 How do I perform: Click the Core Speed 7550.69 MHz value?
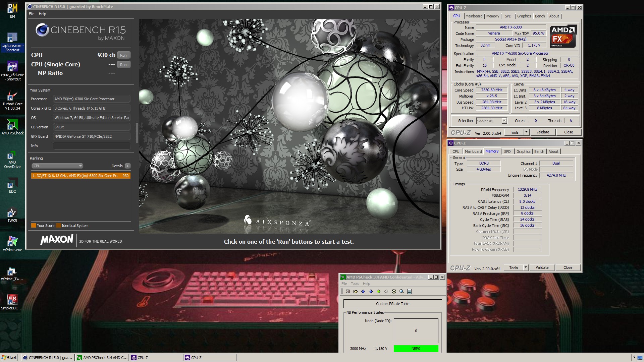point(492,90)
